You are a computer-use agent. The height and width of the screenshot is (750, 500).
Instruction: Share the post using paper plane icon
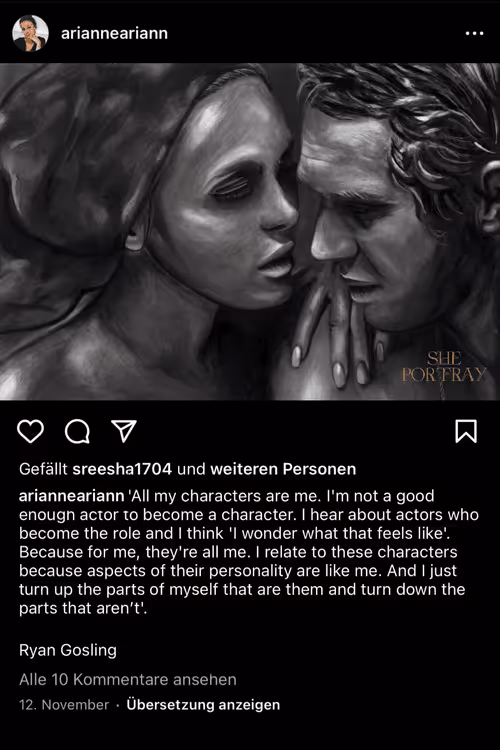[124, 431]
